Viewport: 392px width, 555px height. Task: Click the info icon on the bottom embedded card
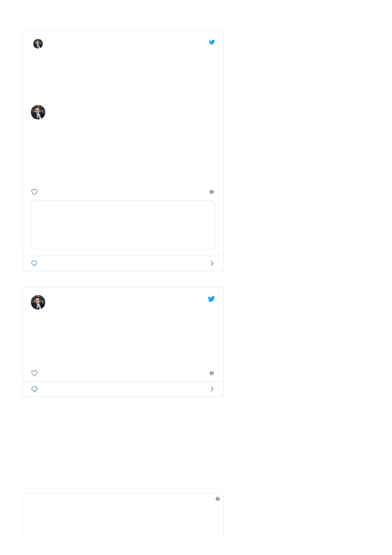click(218, 499)
